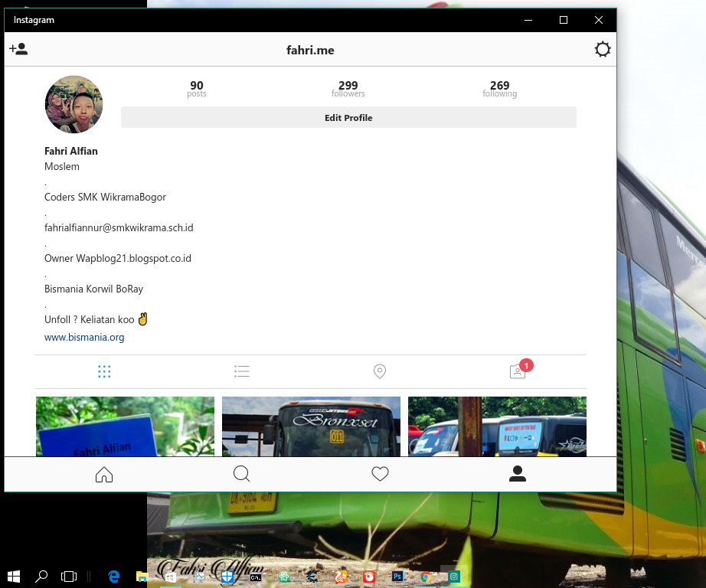This screenshot has width=706, height=588.
Task: Switch to grid view tab
Action: point(104,371)
